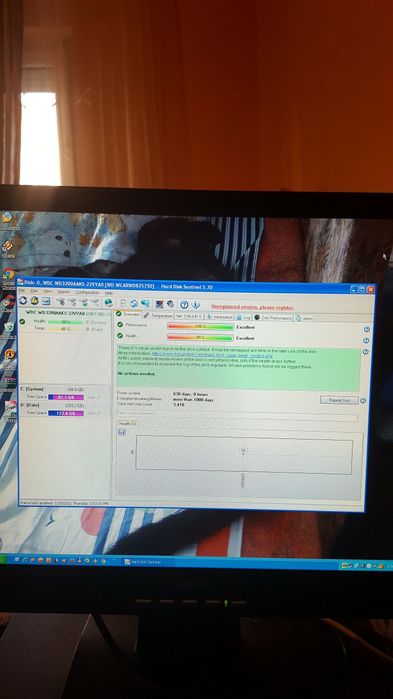
Task: Click the Refresh toolbar icon in Hard Disk Sentinel
Action: click(x=23, y=301)
